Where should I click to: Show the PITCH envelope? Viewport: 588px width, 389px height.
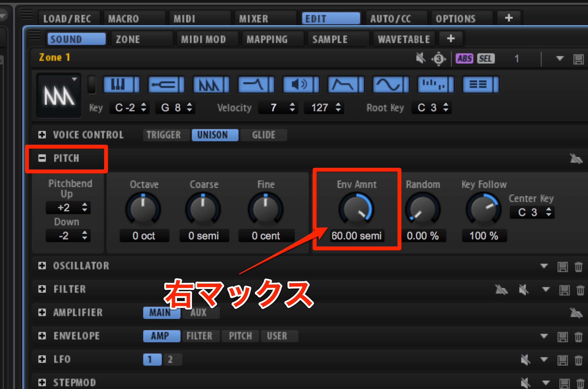(240, 336)
